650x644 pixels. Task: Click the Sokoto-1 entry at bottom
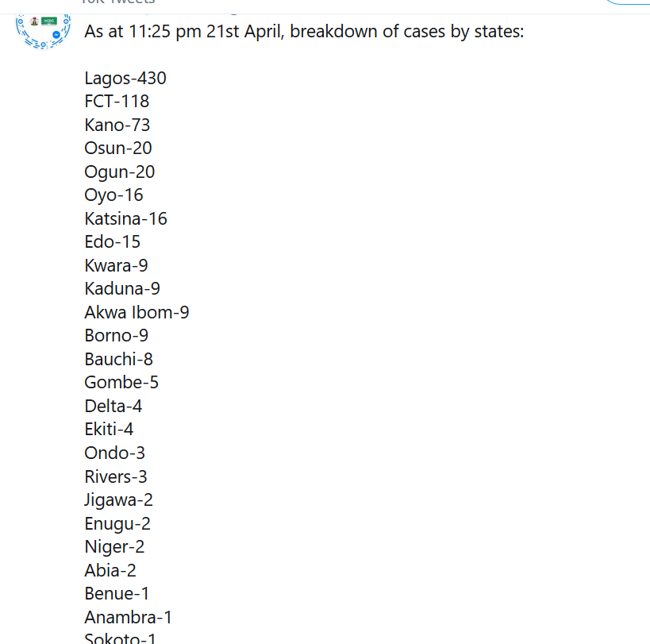click(120, 638)
